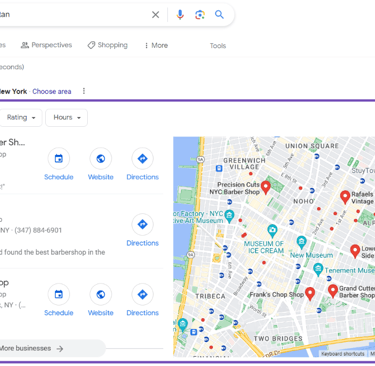Click the Greenwich Village map label

click(244, 163)
